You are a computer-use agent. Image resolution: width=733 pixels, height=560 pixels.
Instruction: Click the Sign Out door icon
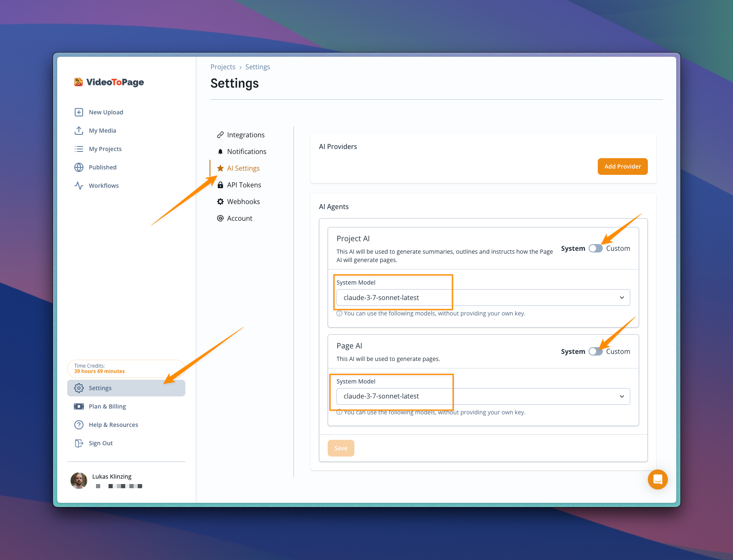pos(79,443)
